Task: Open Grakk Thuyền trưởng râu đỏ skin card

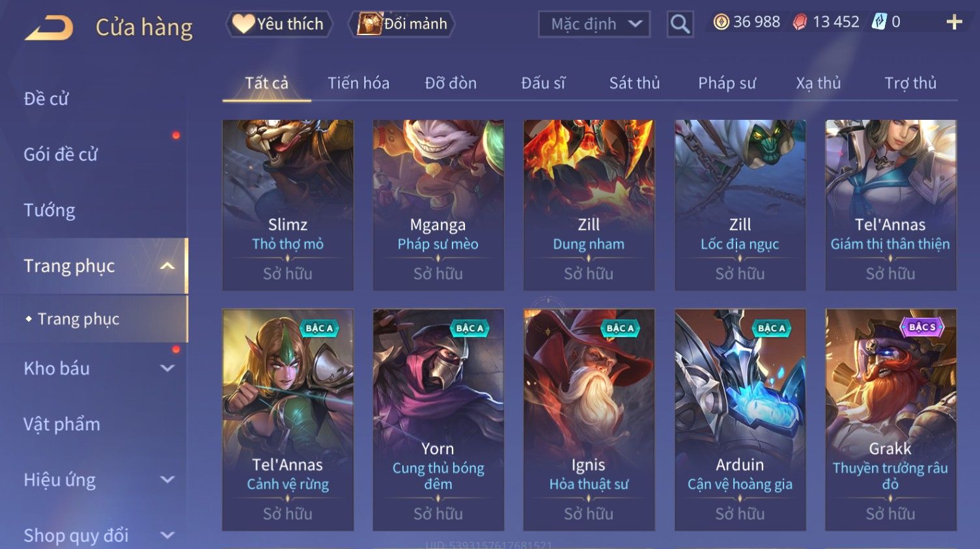Action: pyautogui.click(x=890, y=419)
